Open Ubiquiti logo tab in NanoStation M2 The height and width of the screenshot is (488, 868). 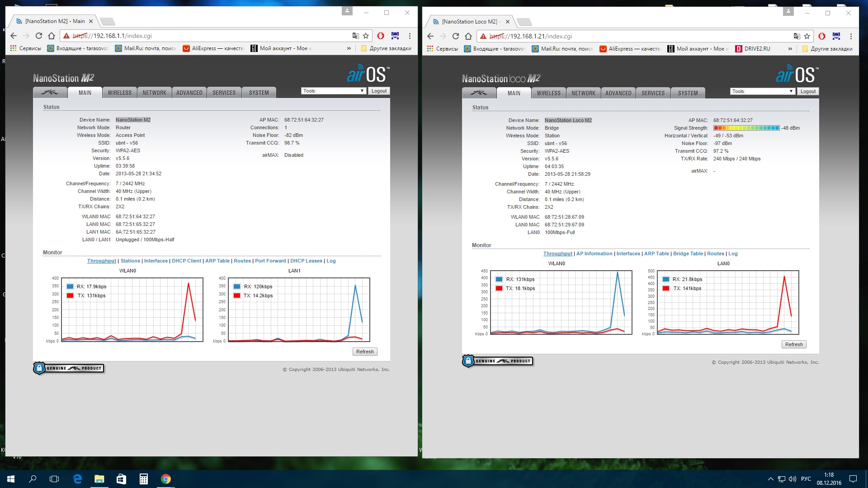tap(50, 93)
